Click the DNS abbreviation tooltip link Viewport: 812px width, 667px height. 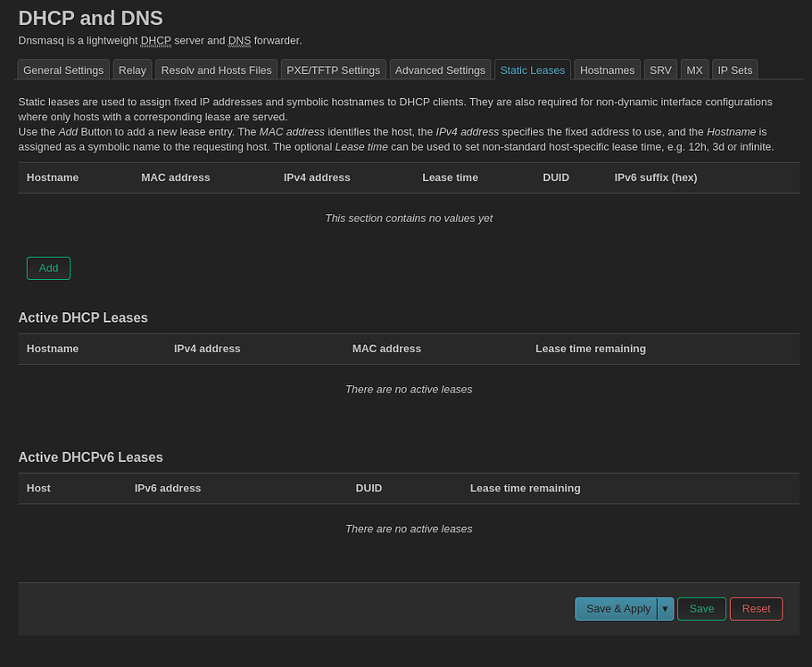239,40
